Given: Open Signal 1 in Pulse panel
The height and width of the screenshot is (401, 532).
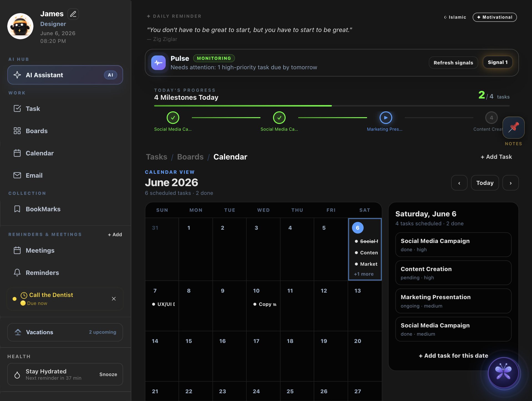Looking at the screenshot, I should 498,62.
